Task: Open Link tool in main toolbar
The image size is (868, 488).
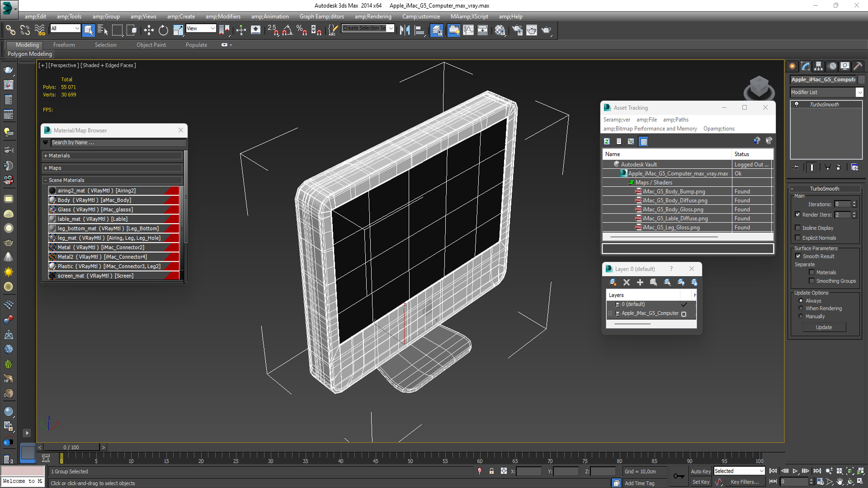Action: click(10, 30)
